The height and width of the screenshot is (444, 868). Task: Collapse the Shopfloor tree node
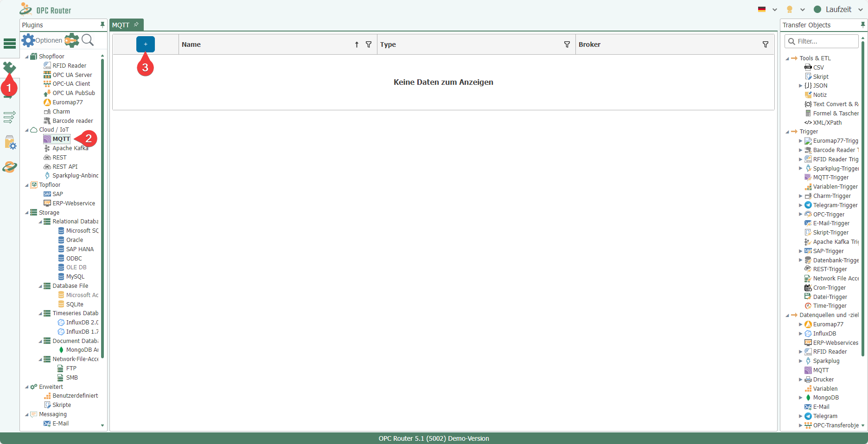(27, 57)
